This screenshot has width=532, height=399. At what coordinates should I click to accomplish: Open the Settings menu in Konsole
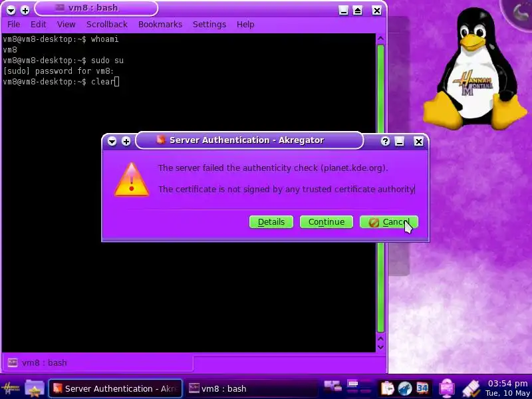click(x=209, y=25)
